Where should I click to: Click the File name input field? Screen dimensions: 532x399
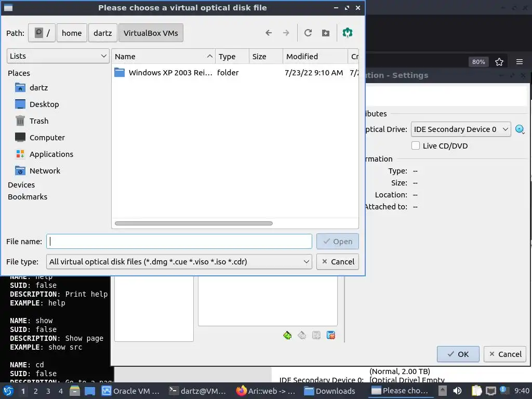tap(179, 241)
